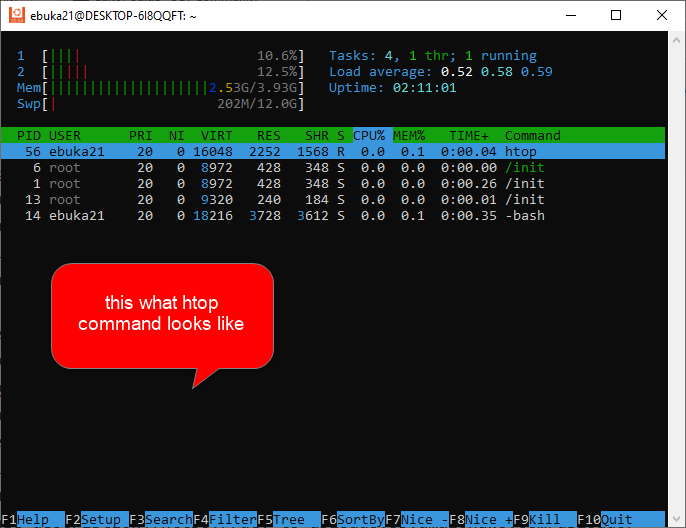Select the /init process row PID 1
The image size is (686, 528).
click(333, 183)
